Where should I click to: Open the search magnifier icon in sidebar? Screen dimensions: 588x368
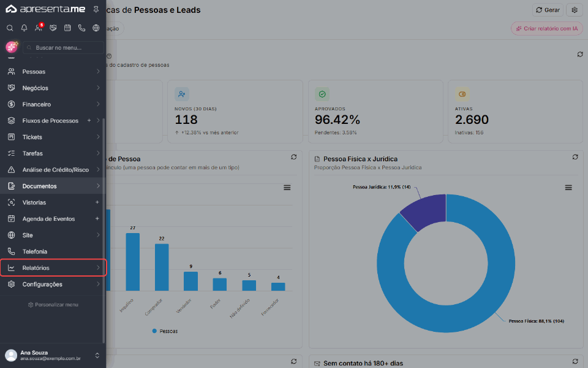(10, 28)
